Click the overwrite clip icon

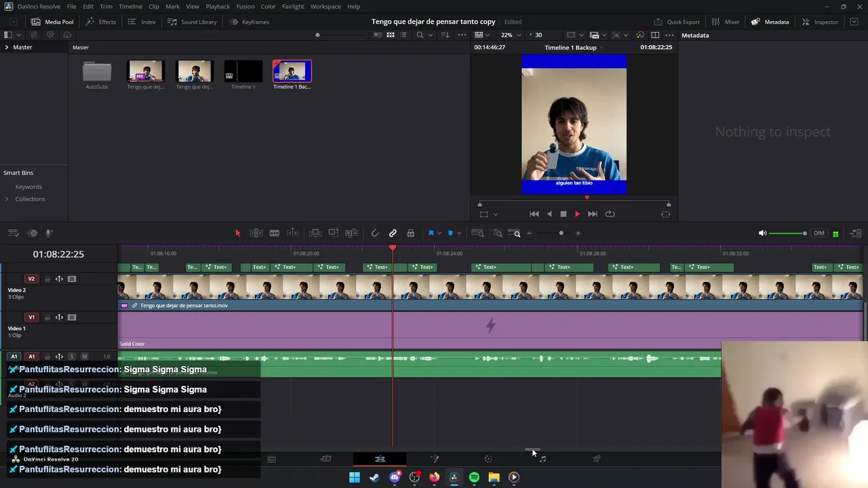click(333, 233)
